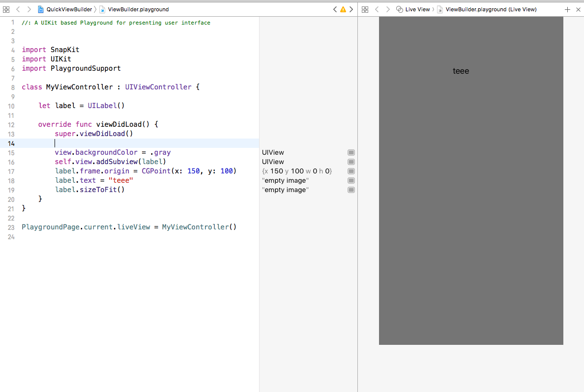Click line number 23 in gutter
The height and width of the screenshot is (392, 584).
coord(11,227)
